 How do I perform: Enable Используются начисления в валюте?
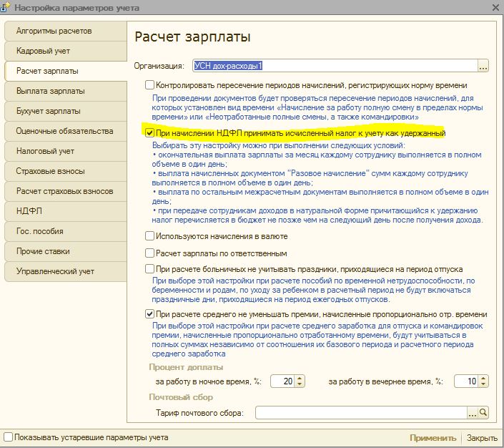(x=149, y=237)
